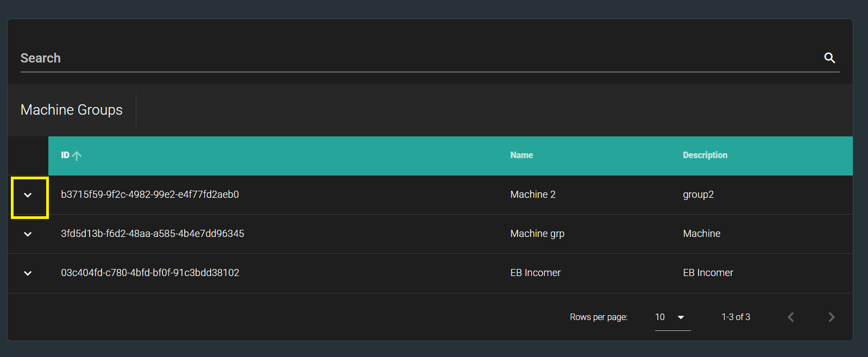Expand the Machine 2 row chevron
This screenshot has height=357, width=868.
28,195
